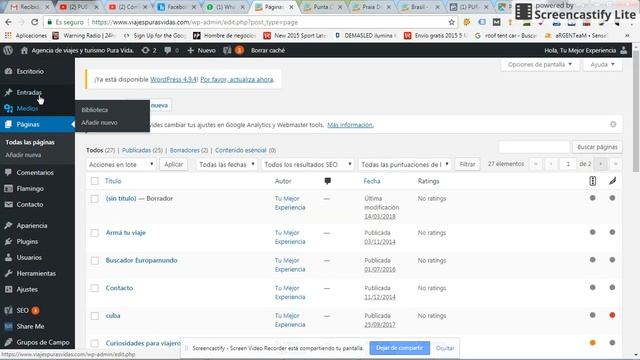Click the SEO score column header icon
This screenshot has height=360, width=640.
(x=593, y=181)
